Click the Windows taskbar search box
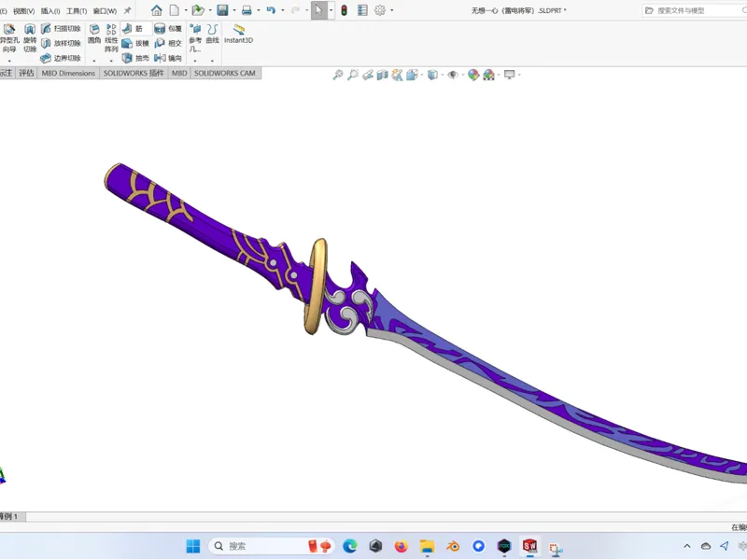 coord(260,546)
